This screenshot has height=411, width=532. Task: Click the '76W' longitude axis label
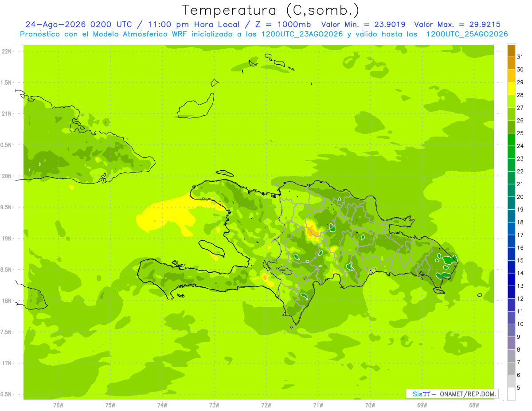point(58,405)
